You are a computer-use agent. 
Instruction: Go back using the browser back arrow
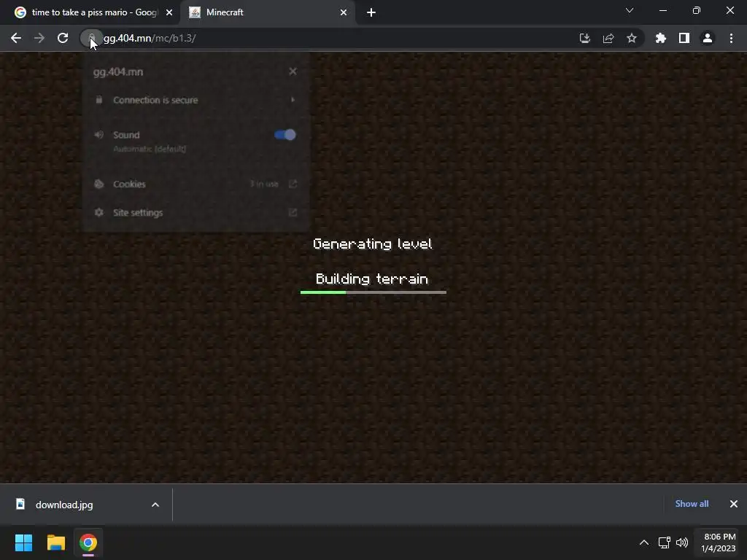(x=16, y=38)
